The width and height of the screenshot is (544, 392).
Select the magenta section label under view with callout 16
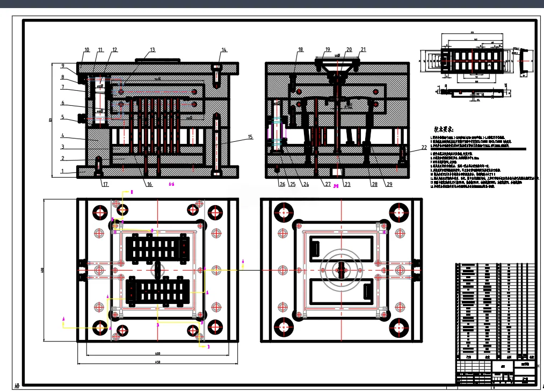click(x=171, y=184)
